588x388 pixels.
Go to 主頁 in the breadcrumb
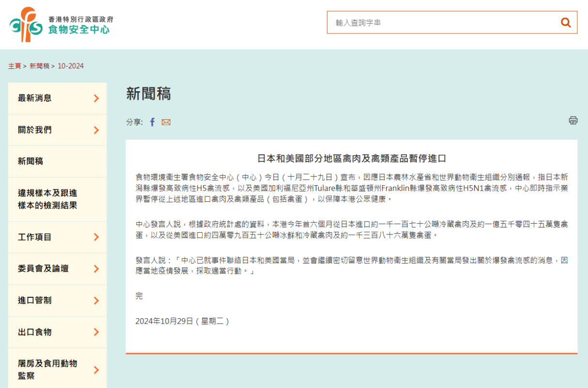pyautogui.click(x=15, y=66)
